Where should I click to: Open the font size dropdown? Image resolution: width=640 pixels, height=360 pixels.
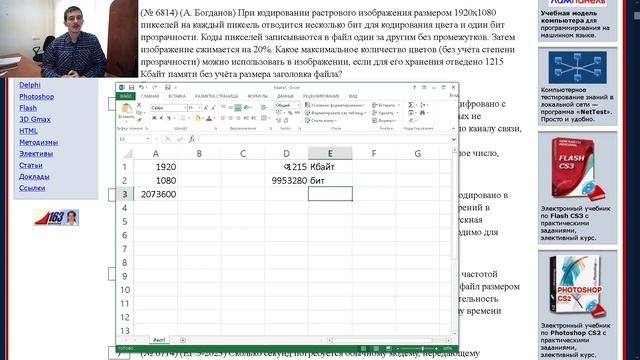tap(200, 108)
